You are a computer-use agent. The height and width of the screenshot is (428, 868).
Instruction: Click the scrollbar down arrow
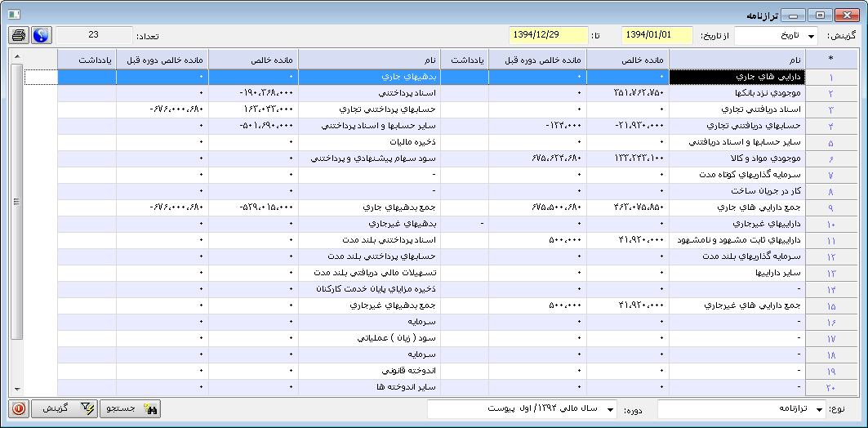[x=16, y=389]
